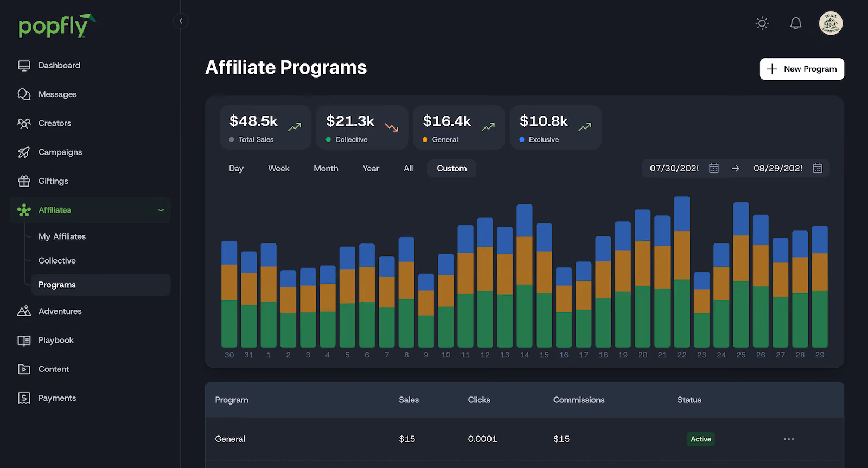868x468 pixels.
Task: Open the Adventures mountain icon
Action: click(x=24, y=311)
